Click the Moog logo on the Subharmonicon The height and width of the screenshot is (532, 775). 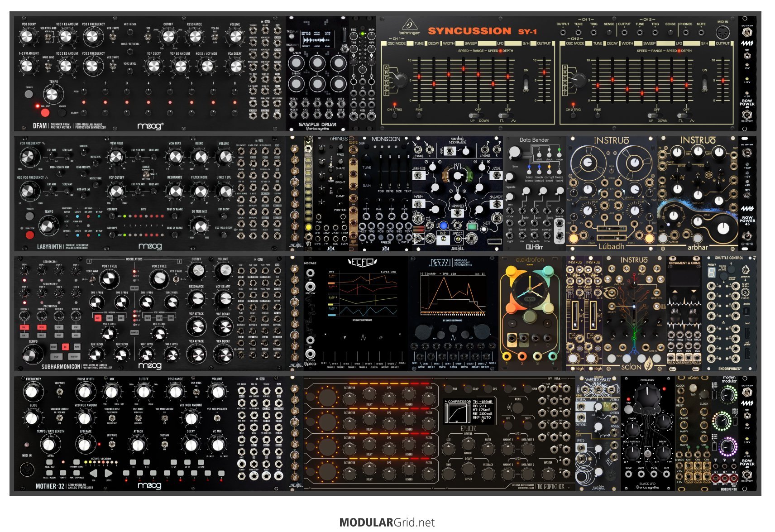point(150,365)
